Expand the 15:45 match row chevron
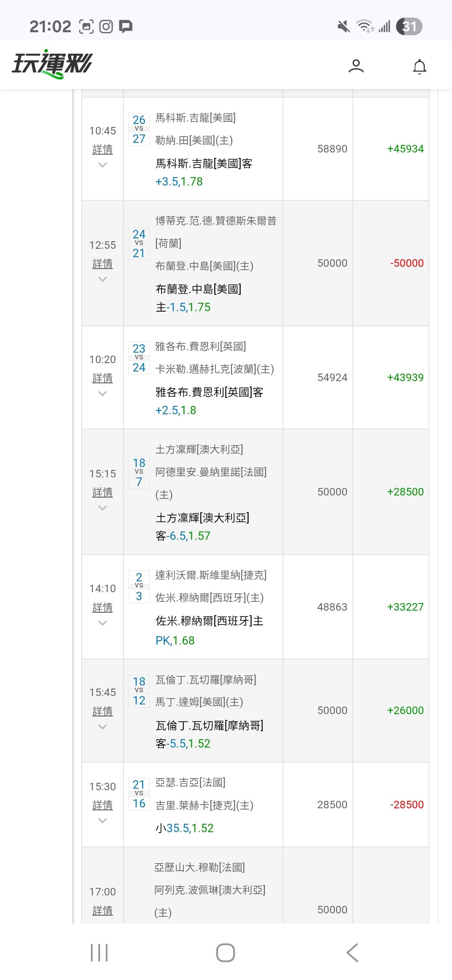The height and width of the screenshot is (980, 452). pos(103,727)
